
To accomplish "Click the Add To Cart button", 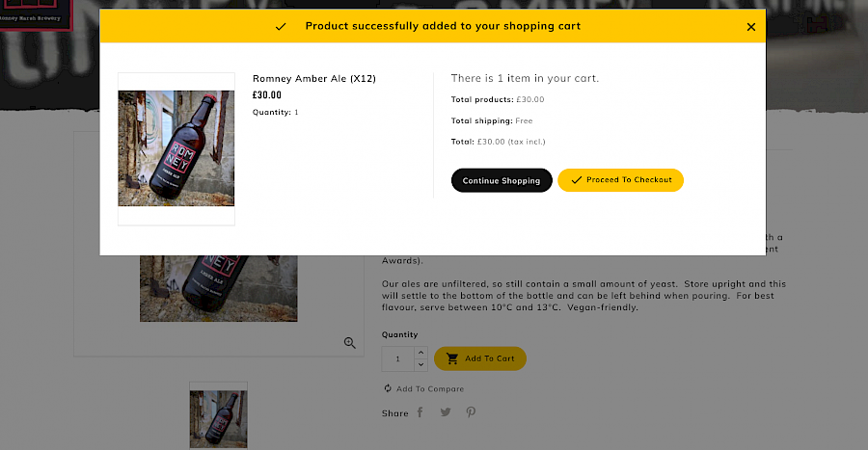I will [x=480, y=358].
